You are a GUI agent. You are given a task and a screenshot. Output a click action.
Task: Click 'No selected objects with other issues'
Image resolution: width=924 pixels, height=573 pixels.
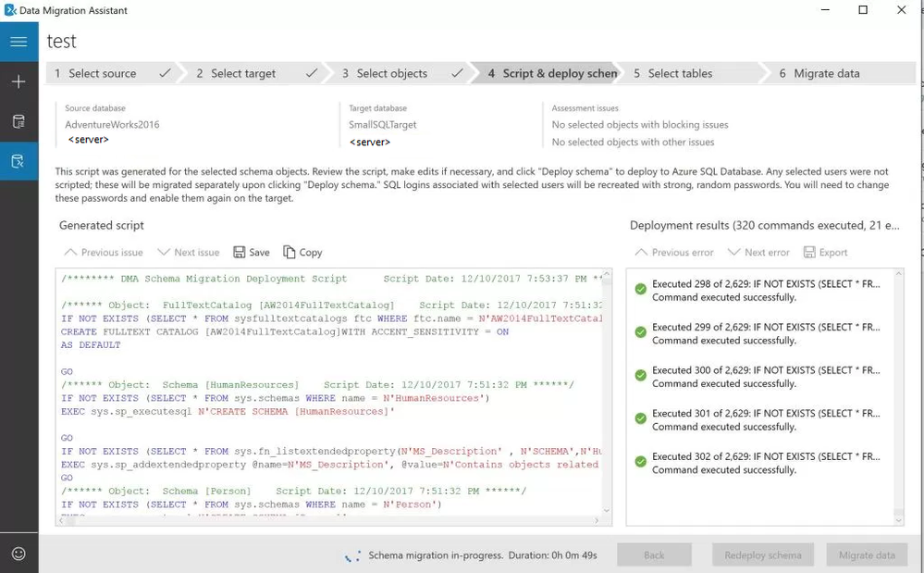pos(633,142)
